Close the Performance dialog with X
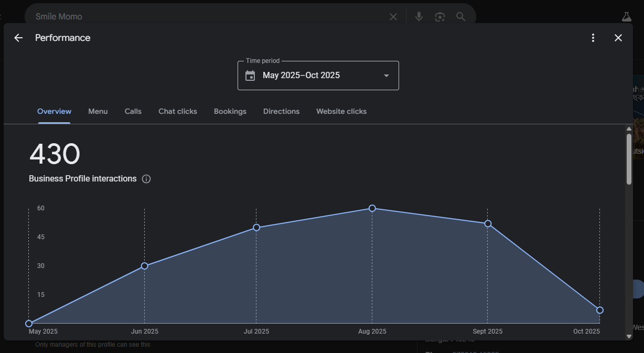The height and width of the screenshot is (353, 644). coord(618,38)
